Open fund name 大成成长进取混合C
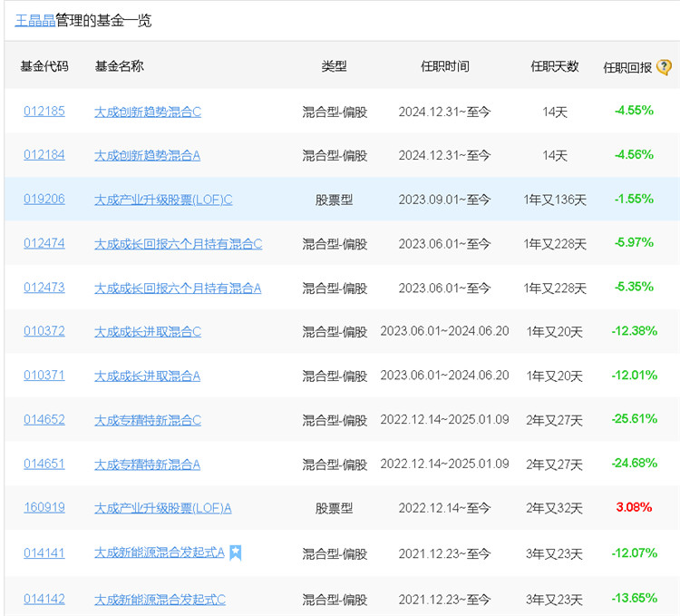 148,332
